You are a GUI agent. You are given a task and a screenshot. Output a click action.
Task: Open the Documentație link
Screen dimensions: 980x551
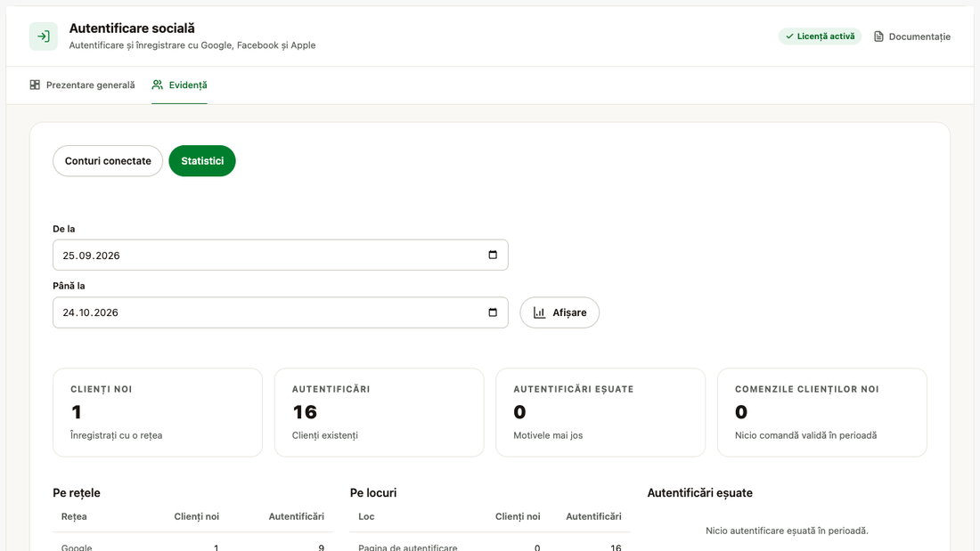[912, 36]
